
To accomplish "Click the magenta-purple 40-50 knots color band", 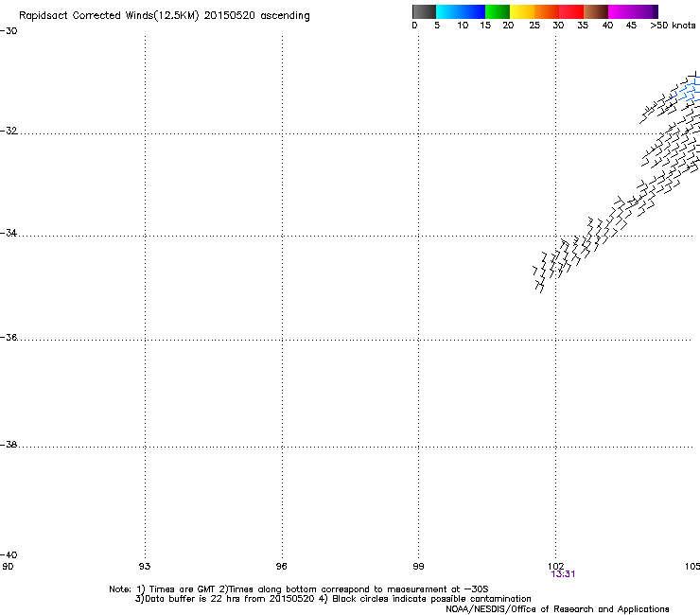I will [633, 11].
